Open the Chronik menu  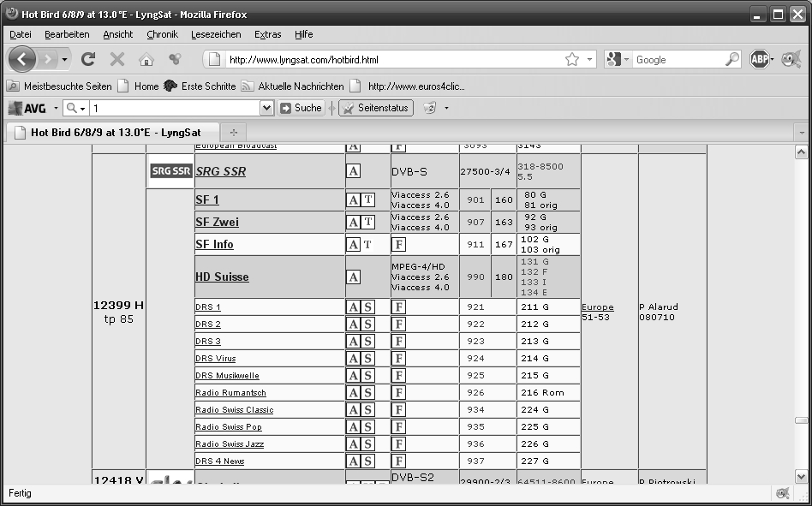point(162,34)
